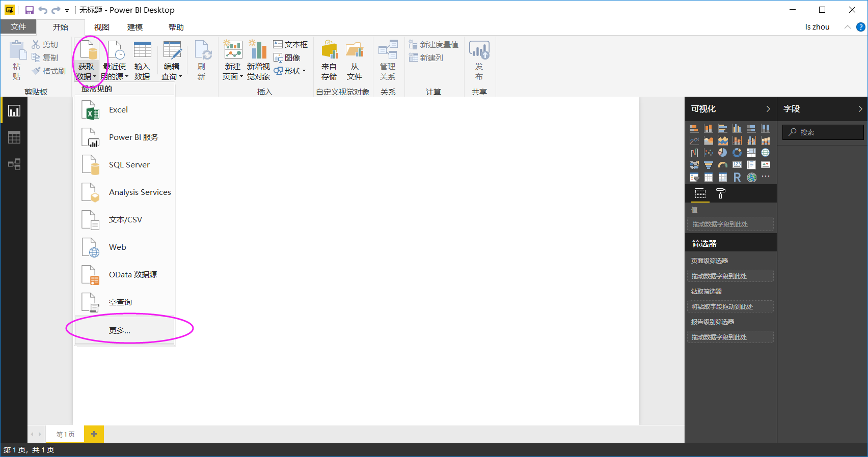868x457 pixels.
Task: Select the 第 1 页 page tab
Action: 65,434
